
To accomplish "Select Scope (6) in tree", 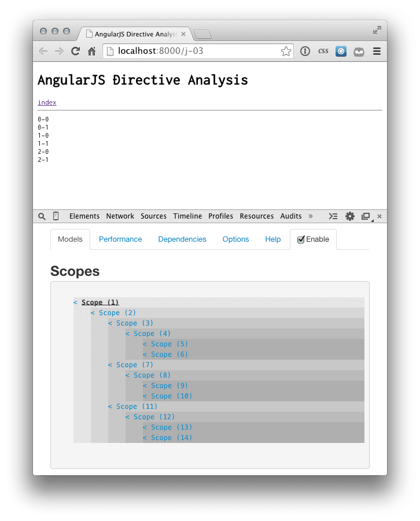I will point(170,354).
